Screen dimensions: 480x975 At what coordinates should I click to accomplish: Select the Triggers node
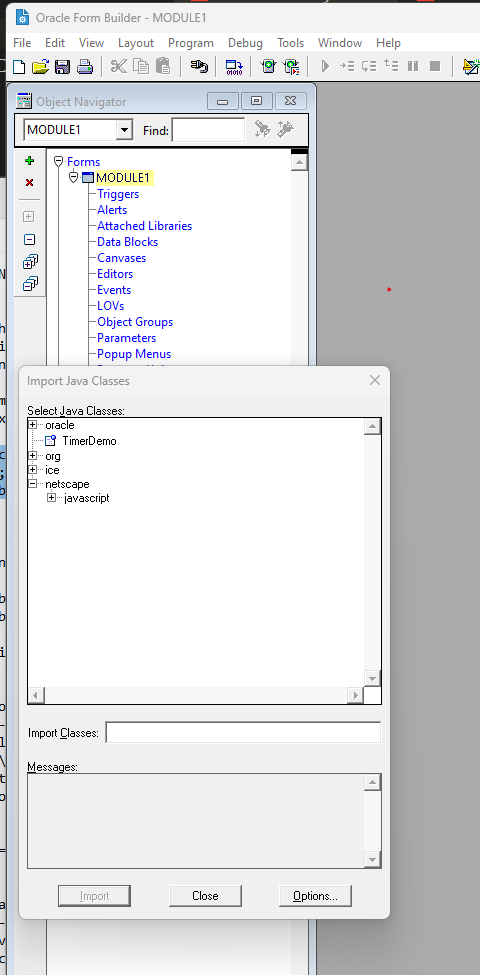pyautogui.click(x=118, y=194)
